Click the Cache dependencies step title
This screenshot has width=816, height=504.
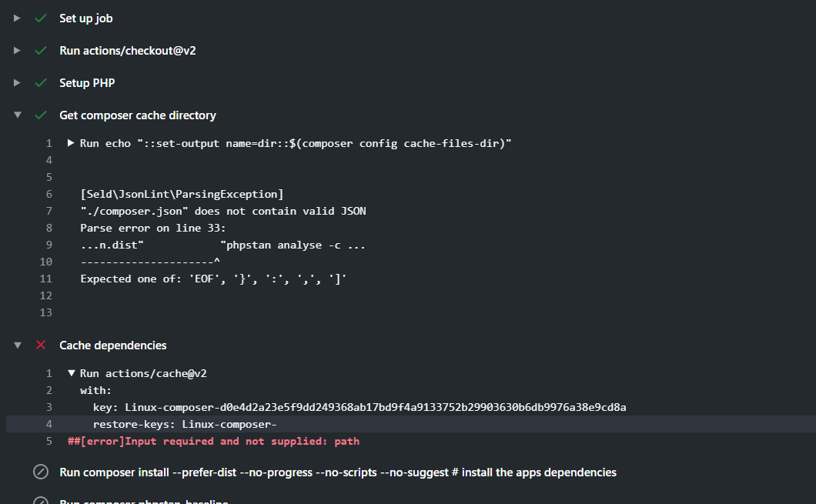[112, 345]
